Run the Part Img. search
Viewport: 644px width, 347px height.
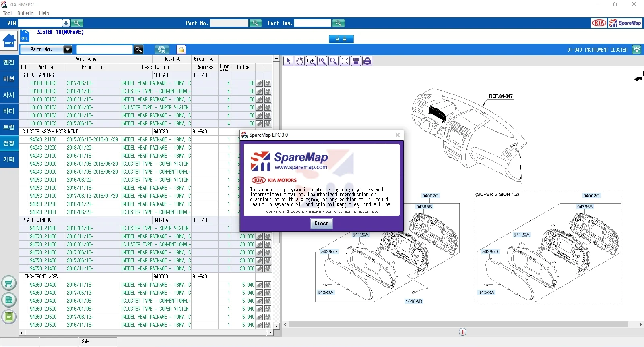pyautogui.click(x=339, y=23)
